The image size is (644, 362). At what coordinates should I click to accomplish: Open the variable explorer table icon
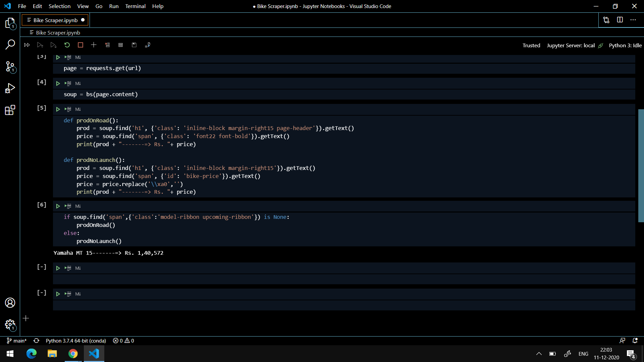(x=121, y=45)
